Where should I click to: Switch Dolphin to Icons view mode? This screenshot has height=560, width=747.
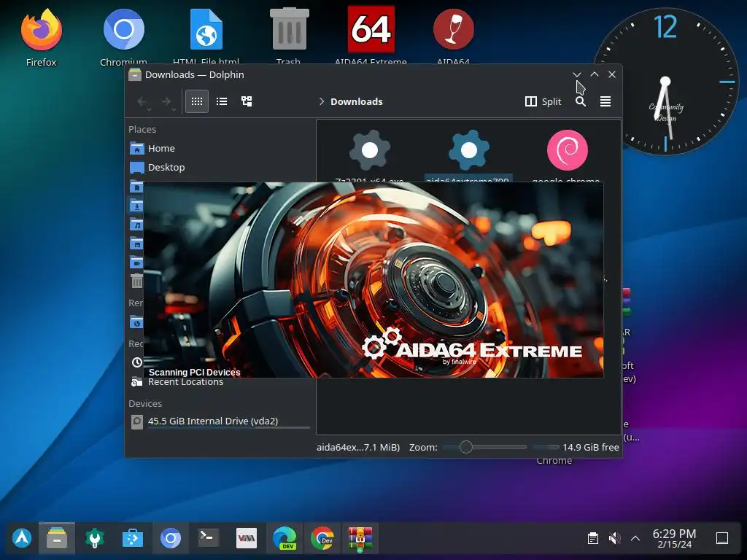point(197,101)
